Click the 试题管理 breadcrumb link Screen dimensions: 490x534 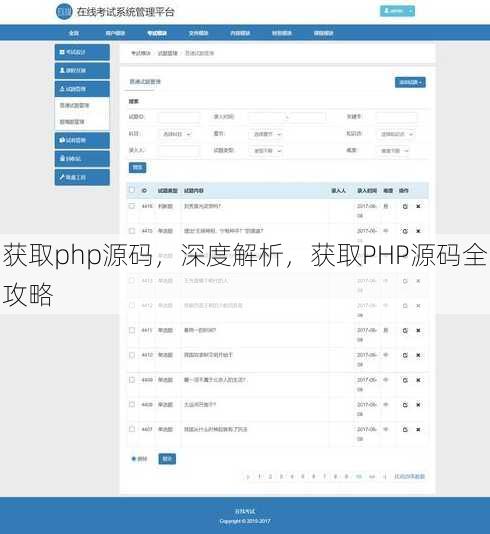tap(168, 53)
